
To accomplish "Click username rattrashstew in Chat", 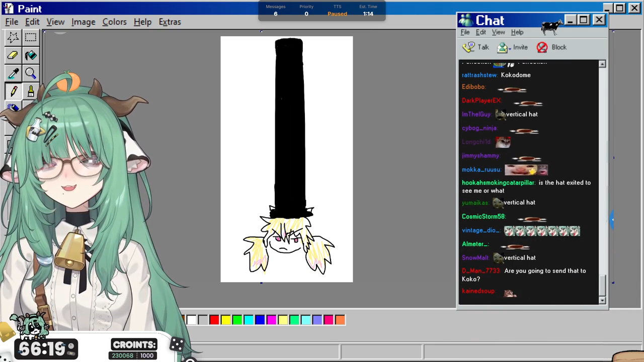I will pos(479,75).
